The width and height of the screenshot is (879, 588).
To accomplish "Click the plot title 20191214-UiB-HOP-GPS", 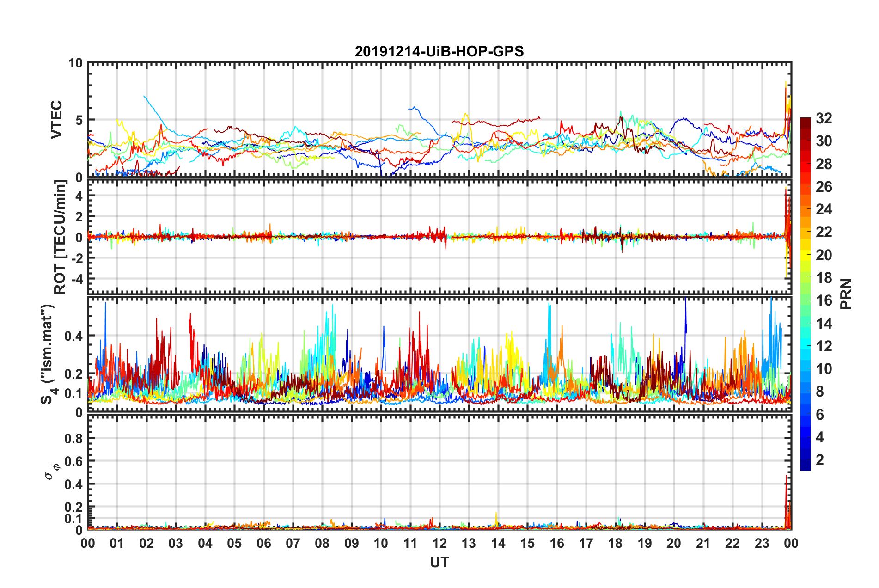I will tap(439, 51).
